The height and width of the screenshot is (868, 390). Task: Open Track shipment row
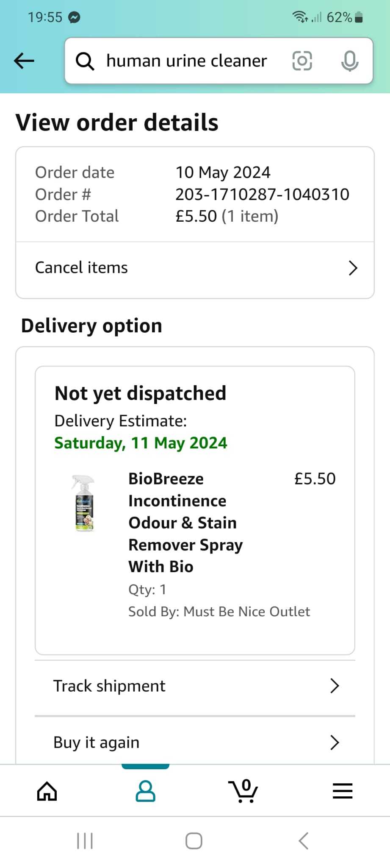195,686
